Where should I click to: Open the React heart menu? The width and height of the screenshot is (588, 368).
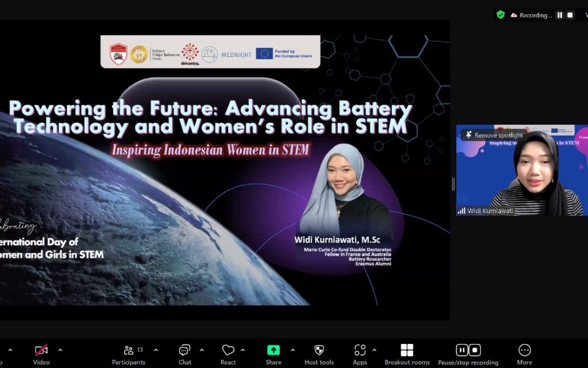pyautogui.click(x=228, y=354)
